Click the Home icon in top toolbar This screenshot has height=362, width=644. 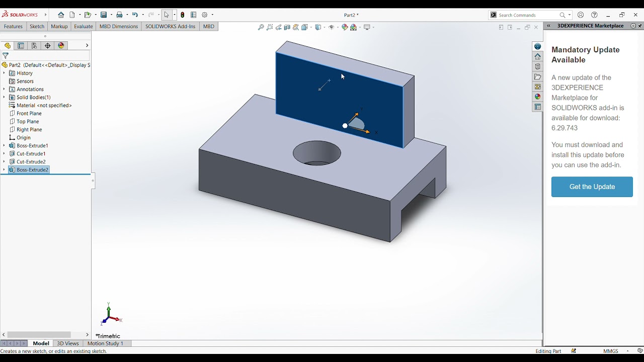click(x=61, y=15)
